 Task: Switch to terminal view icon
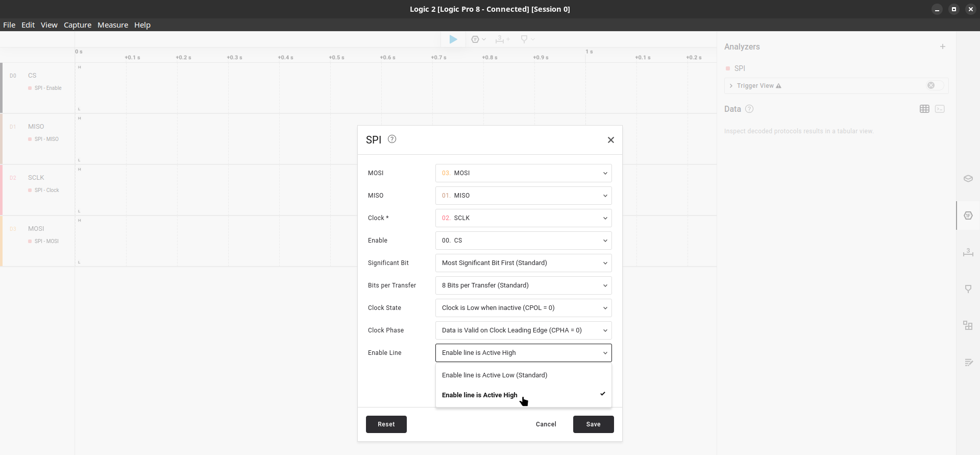tap(940, 109)
